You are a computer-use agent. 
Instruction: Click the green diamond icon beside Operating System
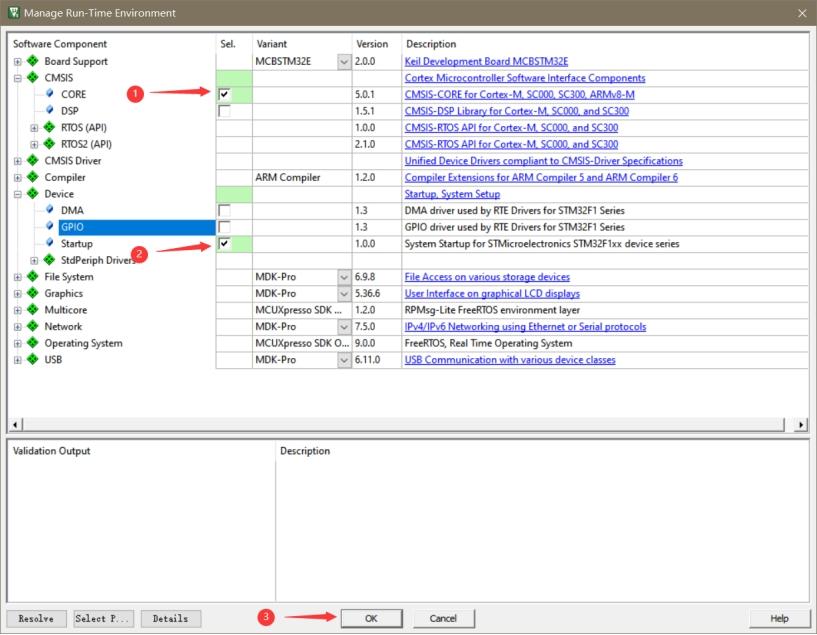tap(33, 343)
